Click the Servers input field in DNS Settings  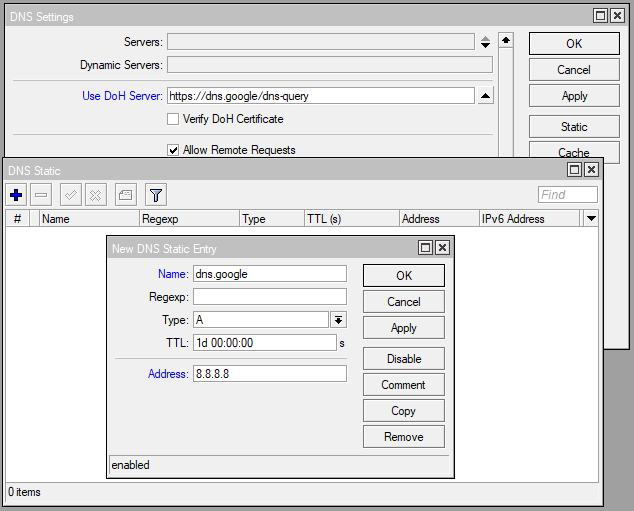pos(321,42)
